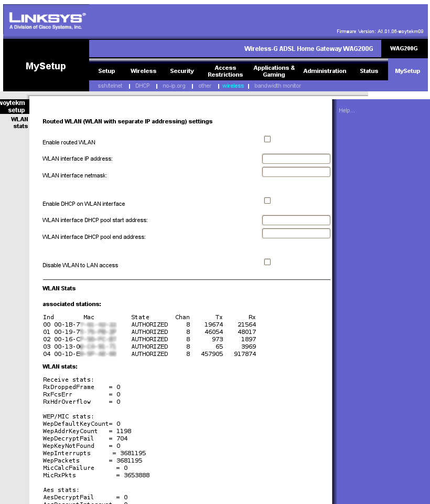The image size is (430, 504).
Task: Open the Status tab
Action: click(x=369, y=71)
